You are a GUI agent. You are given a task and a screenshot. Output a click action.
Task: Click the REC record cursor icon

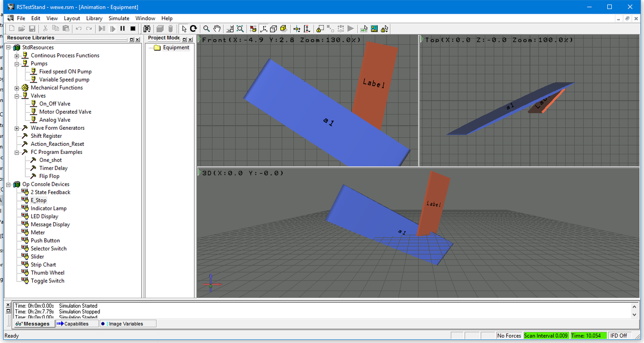pos(364,29)
